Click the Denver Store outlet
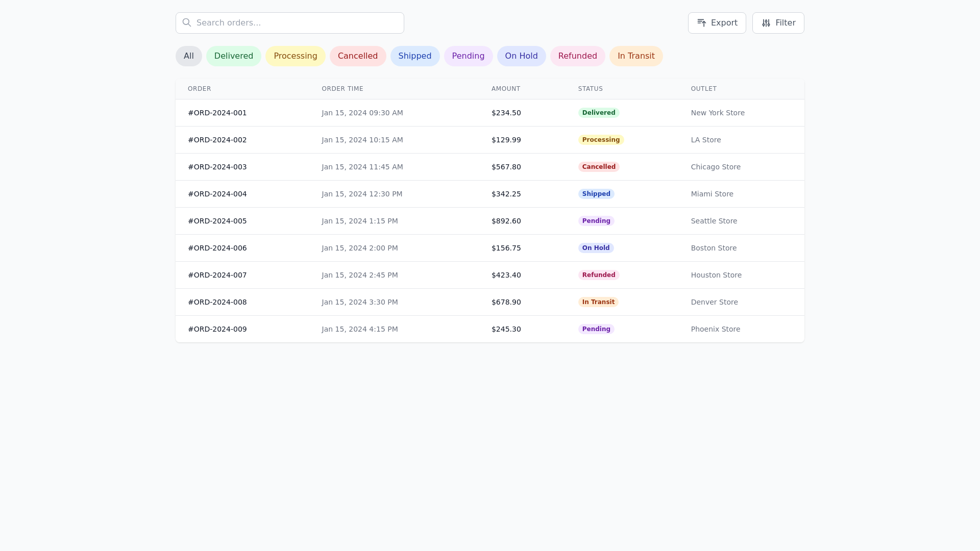The image size is (980, 551). (x=715, y=302)
